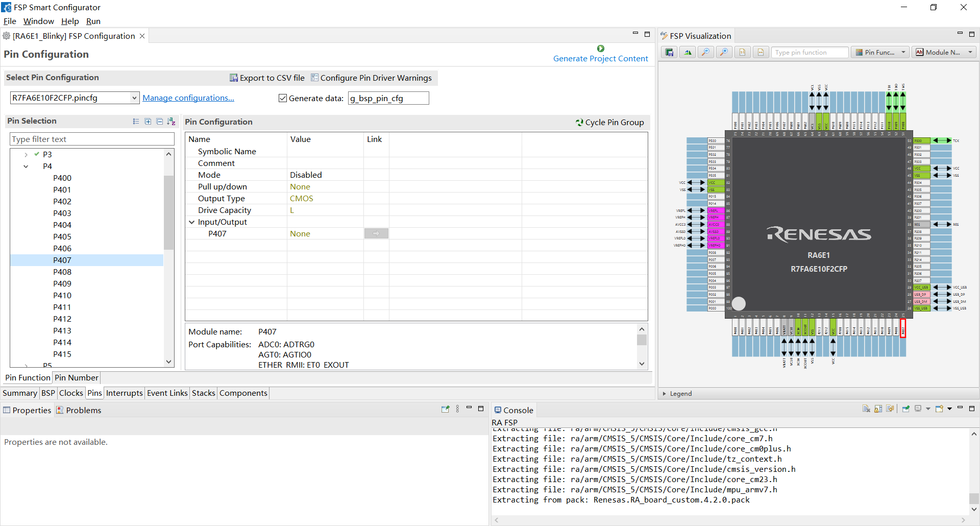Toggle flat list view in Pin Selection
980x526 pixels.
point(136,122)
